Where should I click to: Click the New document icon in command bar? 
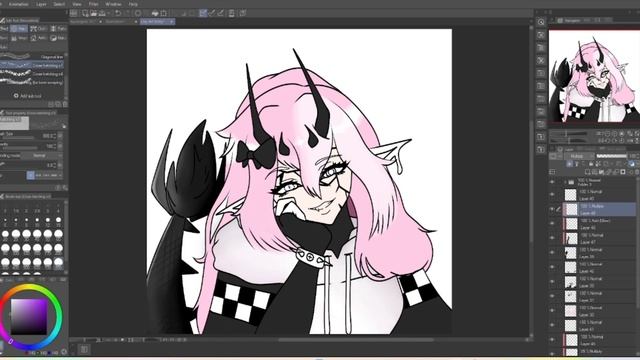[x=85, y=13]
